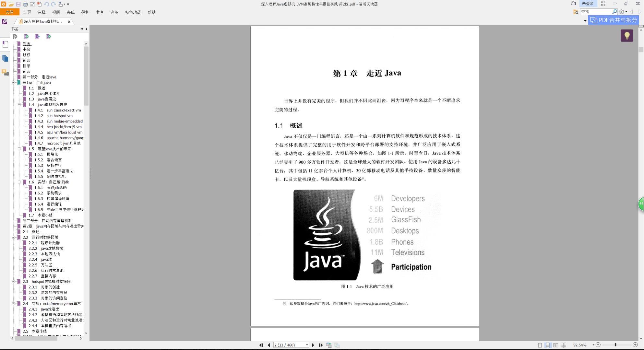Screen dimensions: 644x350
Task: Open the page number dropdown
Action: click(x=307, y=345)
